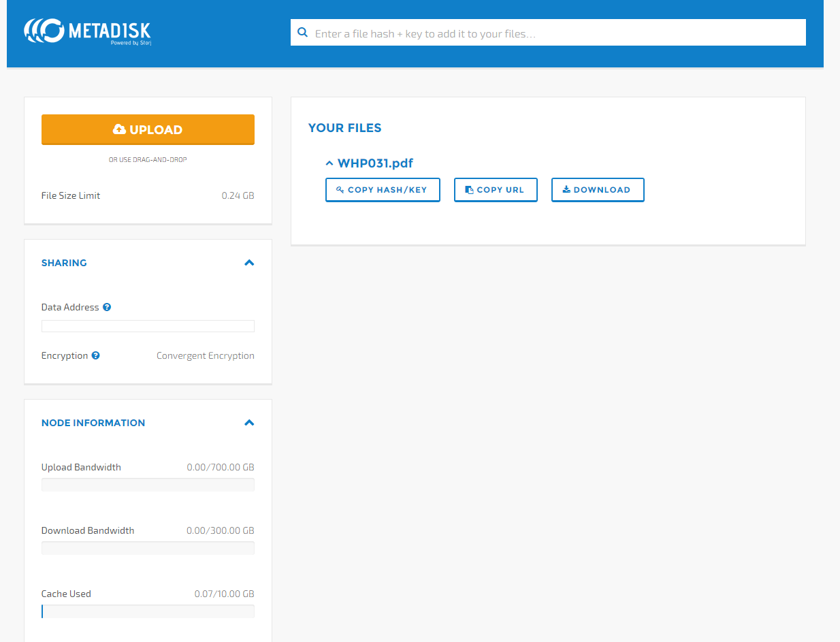The width and height of the screenshot is (840, 642).
Task: Collapse the Sharing panel chevron
Action: pos(249,263)
